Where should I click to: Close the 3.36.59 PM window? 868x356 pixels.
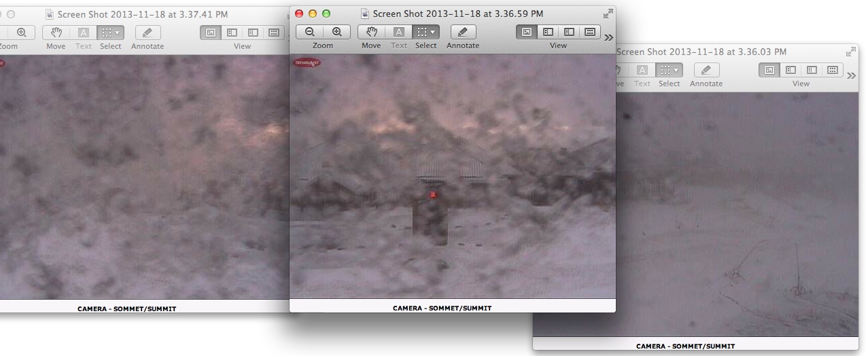click(x=299, y=14)
